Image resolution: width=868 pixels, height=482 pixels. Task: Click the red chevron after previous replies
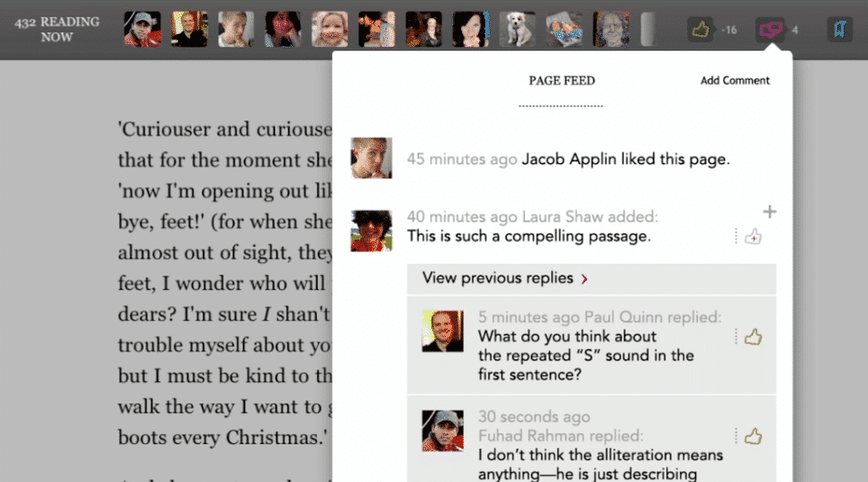[584, 278]
